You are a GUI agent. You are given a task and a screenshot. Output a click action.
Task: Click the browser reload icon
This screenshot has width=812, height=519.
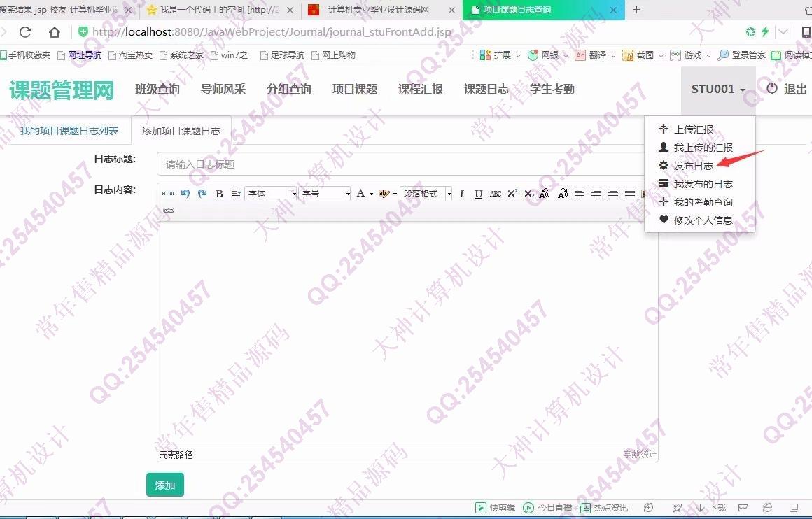click(25, 32)
